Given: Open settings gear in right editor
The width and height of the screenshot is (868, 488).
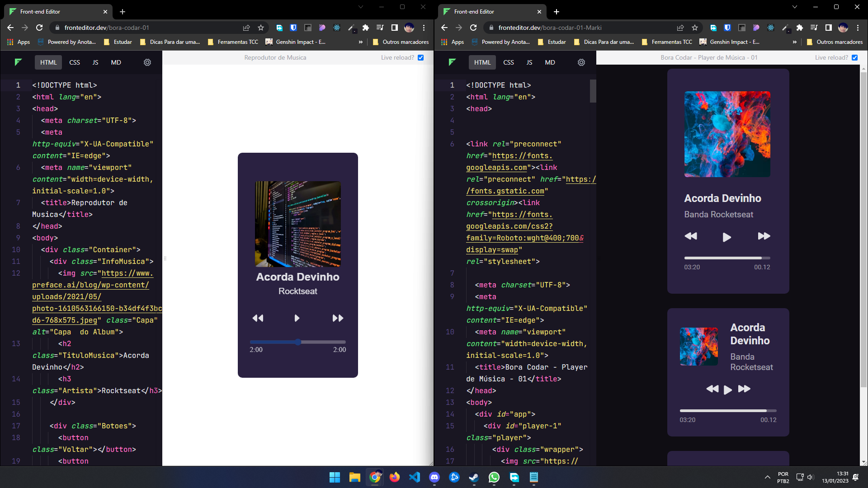Looking at the screenshot, I should (581, 62).
